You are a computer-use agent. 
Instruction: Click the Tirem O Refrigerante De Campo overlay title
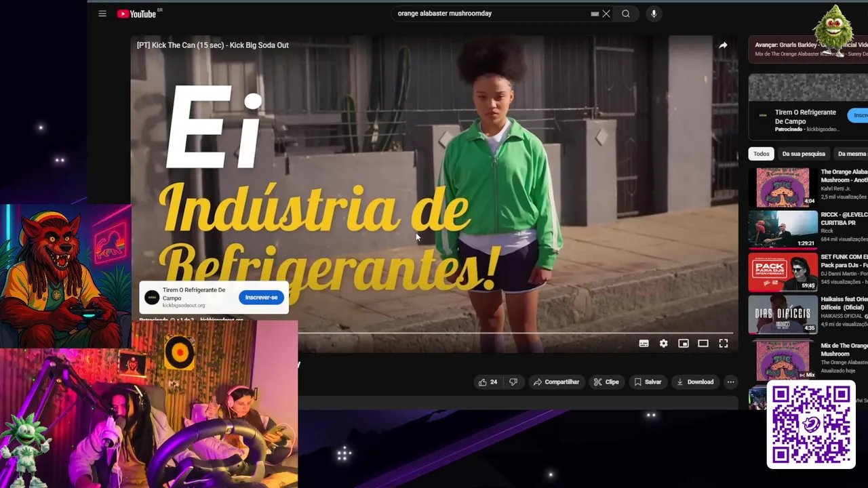194,293
